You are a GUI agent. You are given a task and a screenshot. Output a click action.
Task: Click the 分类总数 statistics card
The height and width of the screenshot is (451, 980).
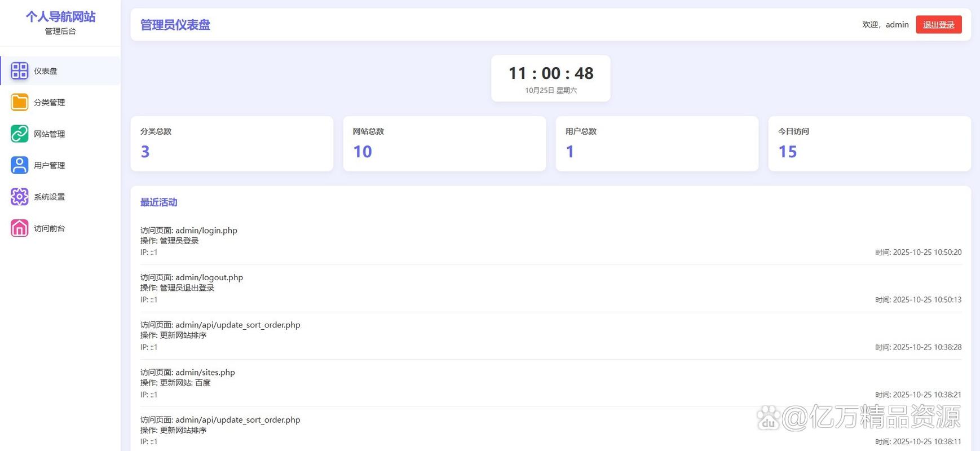(x=232, y=144)
